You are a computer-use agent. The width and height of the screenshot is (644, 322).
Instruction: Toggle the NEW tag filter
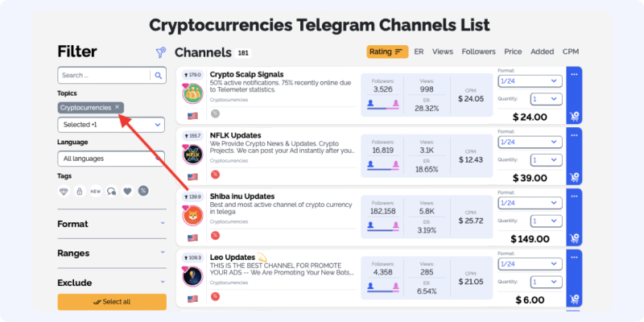[x=96, y=191]
